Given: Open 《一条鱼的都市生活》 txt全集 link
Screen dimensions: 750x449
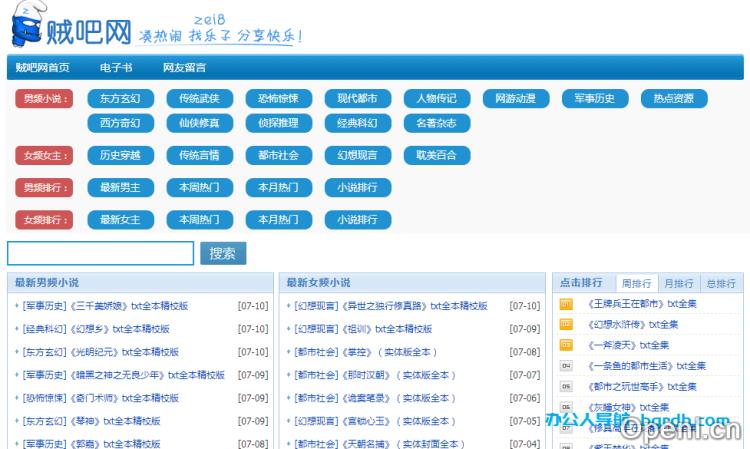Looking at the screenshot, I should (647, 366).
